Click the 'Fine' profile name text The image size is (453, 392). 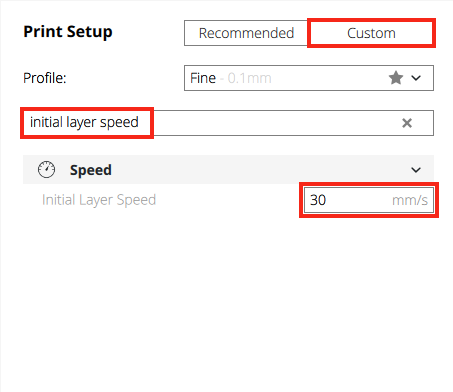coord(203,78)
